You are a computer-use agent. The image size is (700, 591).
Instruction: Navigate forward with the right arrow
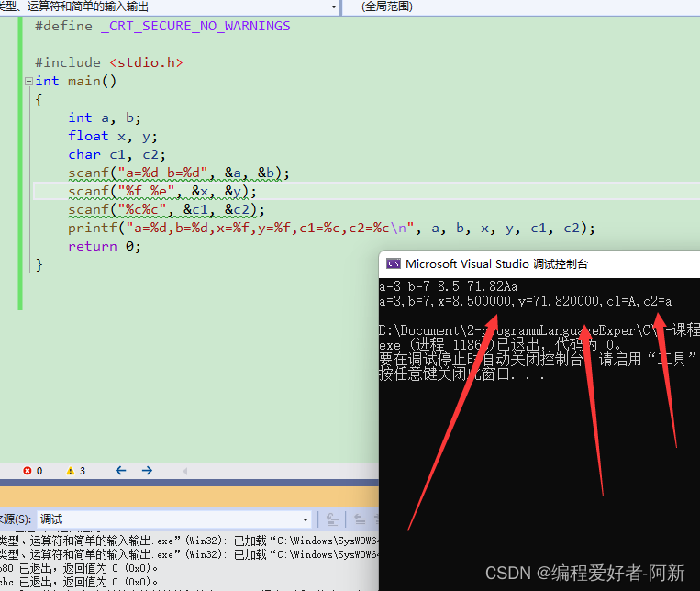coord(147,471)
